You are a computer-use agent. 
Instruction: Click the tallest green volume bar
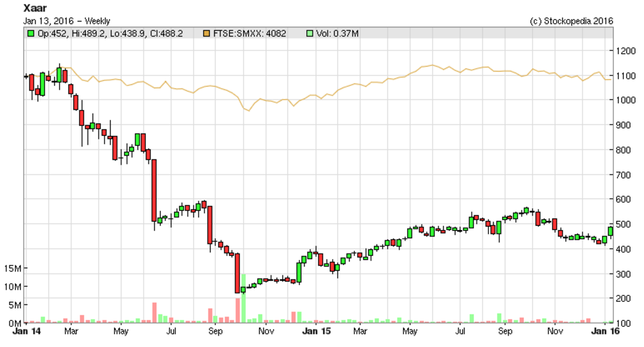[x=243, y=298]
